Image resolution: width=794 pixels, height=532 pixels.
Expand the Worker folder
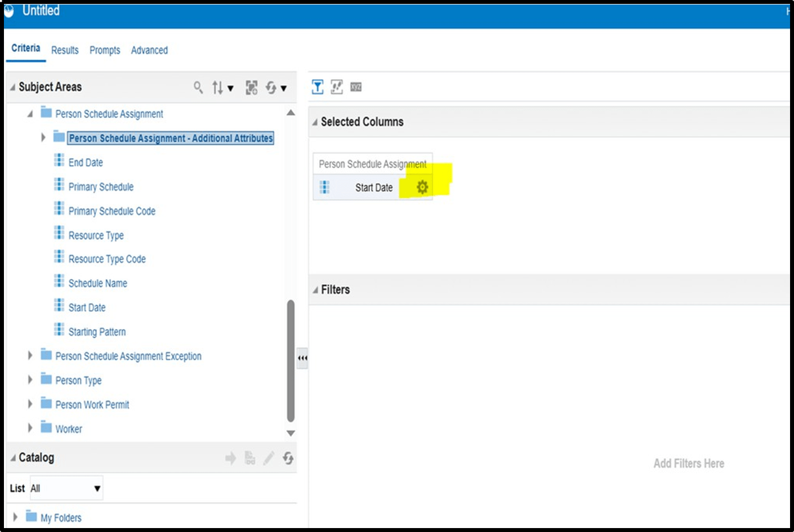click(30, 428)
